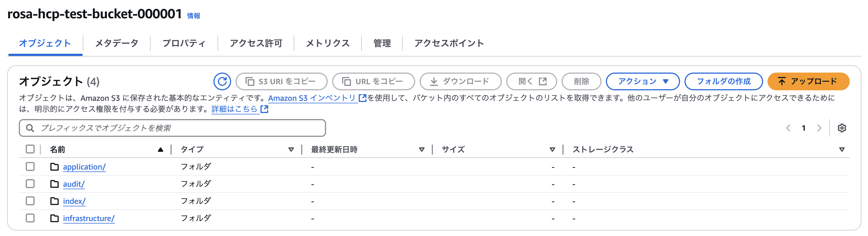The width and height of the screenshot is (868, 236).
Task: Click the search magnifier icon
Action: (x=30, y=128)
